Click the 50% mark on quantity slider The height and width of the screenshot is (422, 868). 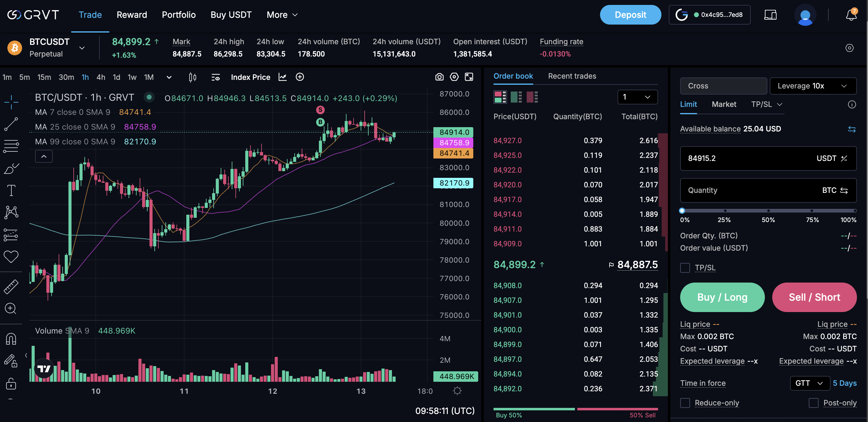[768, 211]
